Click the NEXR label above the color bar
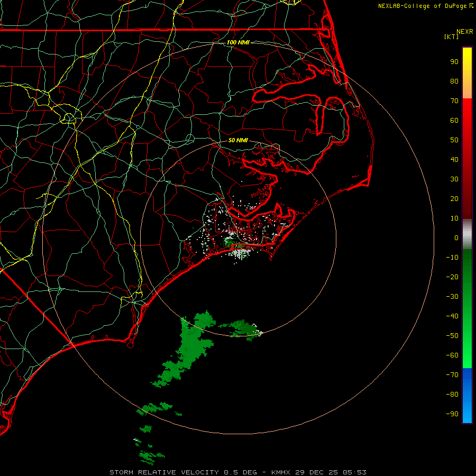 pos(465,32)
